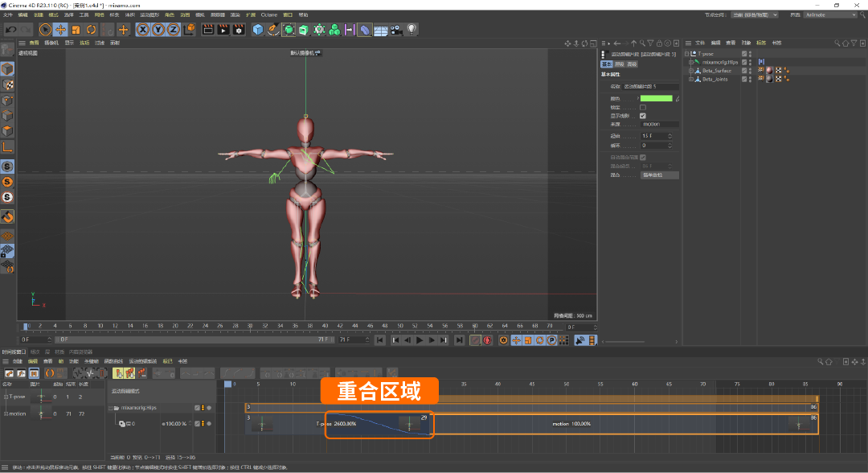
Task: Search in the Object Manager magnifier icon
Action: [x=837, y=43]
